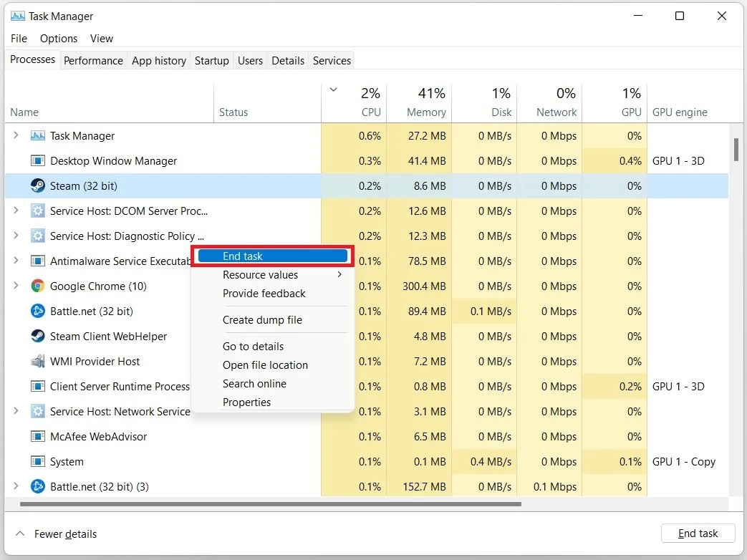Click the Service Host: Diagnostic Policy gear icon
The image size is (747, 560).
click(x=38, y=236)
